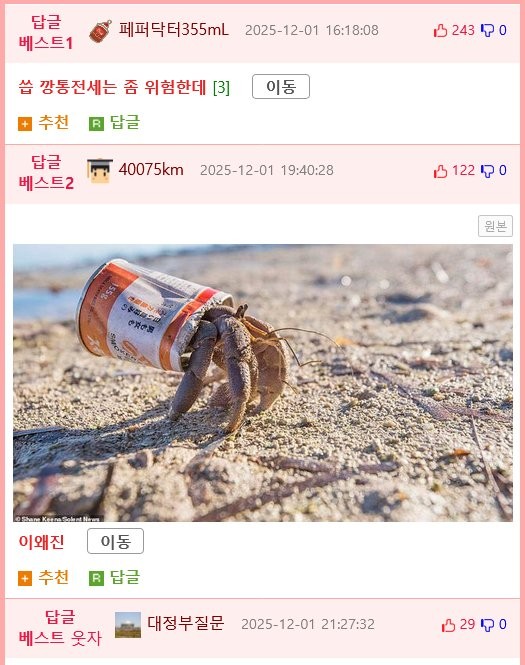
Task: Reply to first comment via 답글
Action: [114, 123]
